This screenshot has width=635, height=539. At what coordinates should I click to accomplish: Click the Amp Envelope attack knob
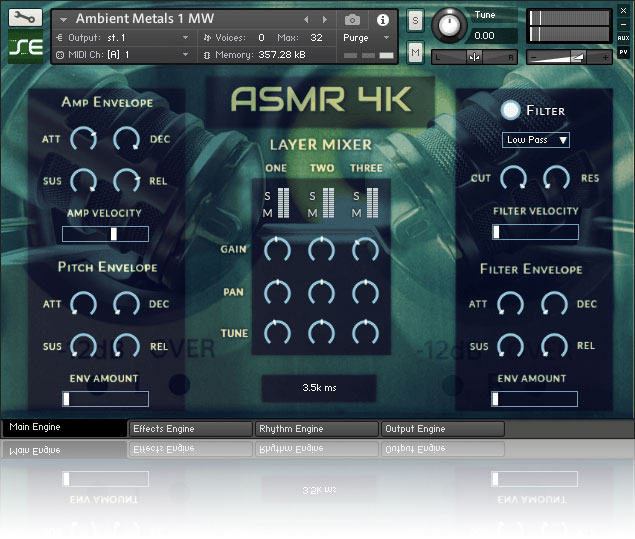[x=82, y=140]
